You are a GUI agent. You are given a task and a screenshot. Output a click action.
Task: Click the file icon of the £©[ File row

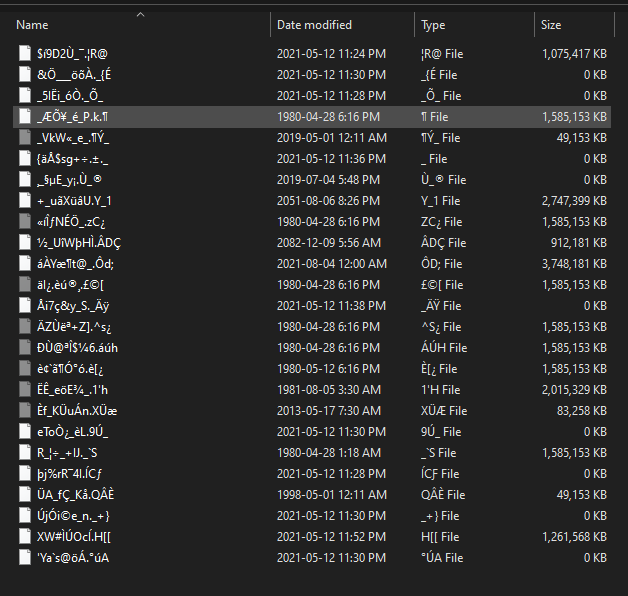[25, 284]
